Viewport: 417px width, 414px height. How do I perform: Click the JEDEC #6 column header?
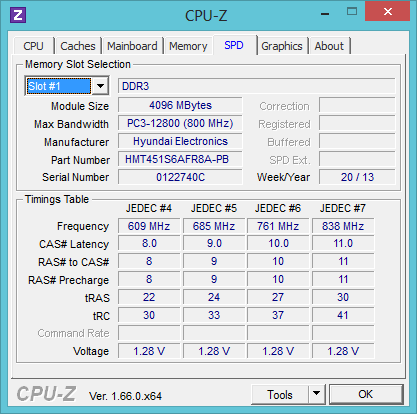pos(278,208)
